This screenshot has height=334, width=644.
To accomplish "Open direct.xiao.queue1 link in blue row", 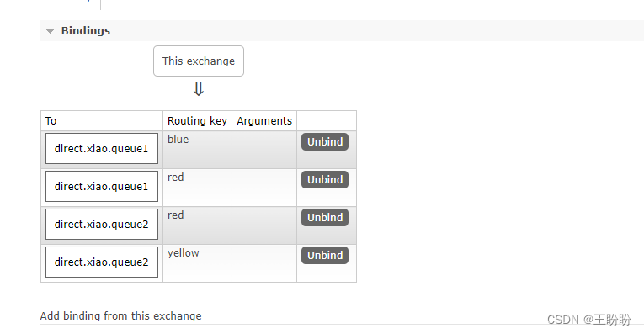I will click(102, 149).
